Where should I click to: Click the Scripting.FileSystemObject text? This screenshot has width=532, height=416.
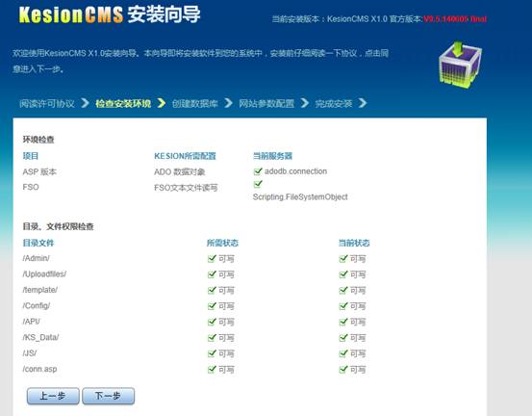point(300,197)
